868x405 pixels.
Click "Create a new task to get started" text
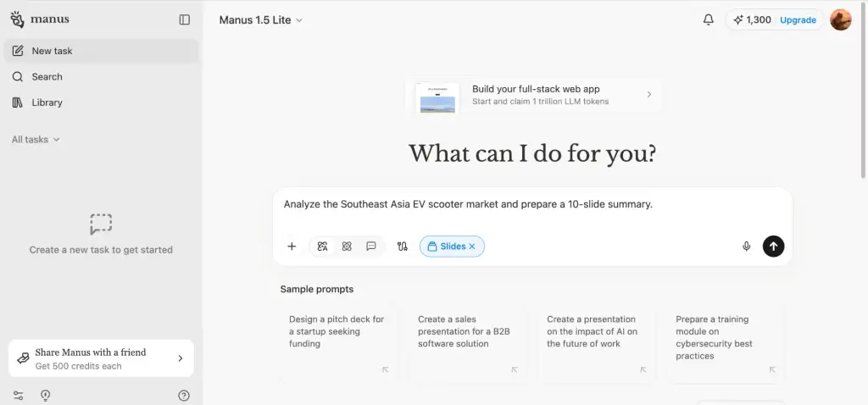101,250
